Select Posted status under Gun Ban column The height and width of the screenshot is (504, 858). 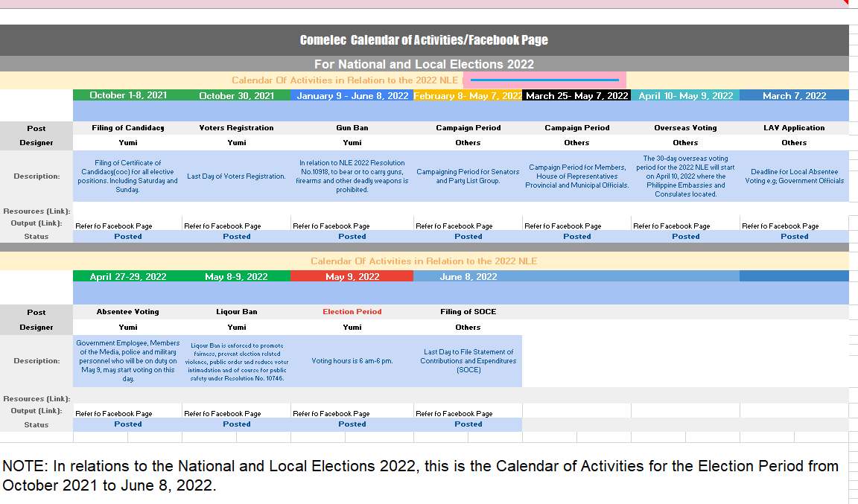click(x=352, y=237)
